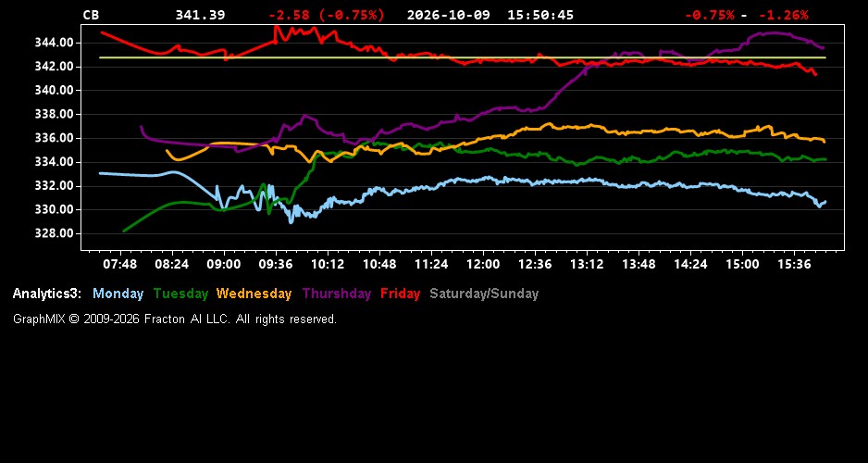
Task: Click the GraphMIX copyright notice
Action: point(175,319)
